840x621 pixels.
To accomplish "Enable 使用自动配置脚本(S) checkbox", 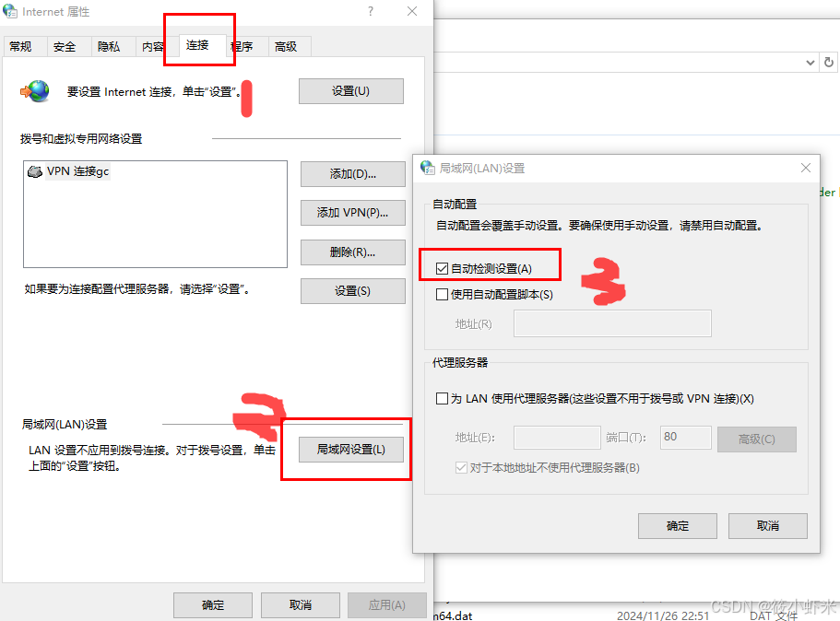I will (442, 295).
